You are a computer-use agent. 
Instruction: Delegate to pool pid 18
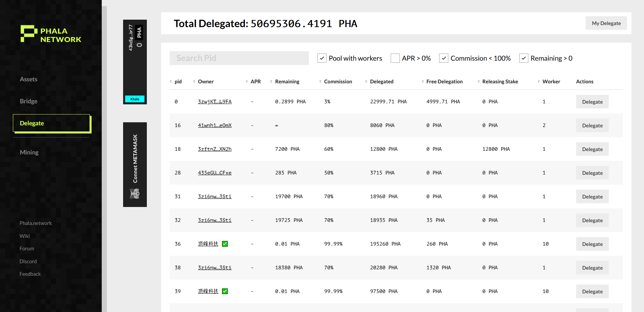pos(592,149)
